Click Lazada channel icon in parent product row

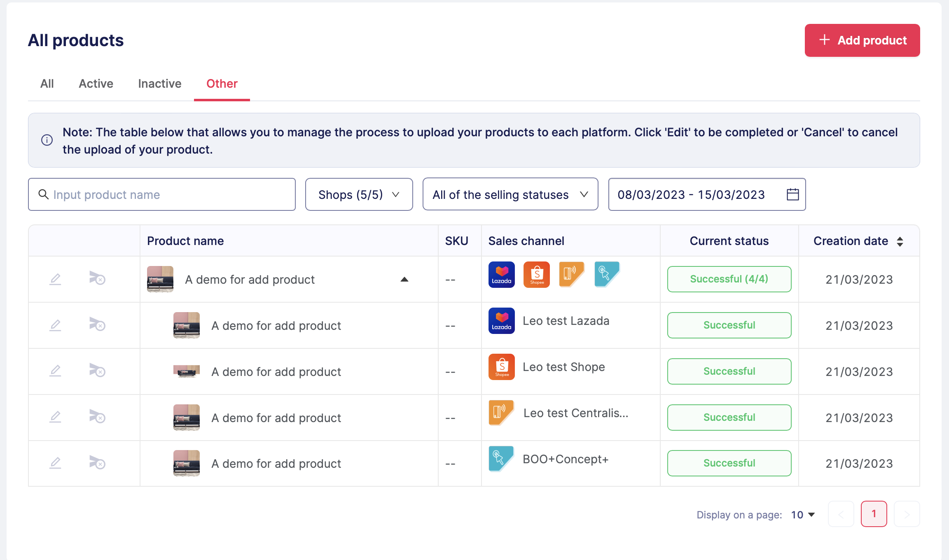coord(501,275)
